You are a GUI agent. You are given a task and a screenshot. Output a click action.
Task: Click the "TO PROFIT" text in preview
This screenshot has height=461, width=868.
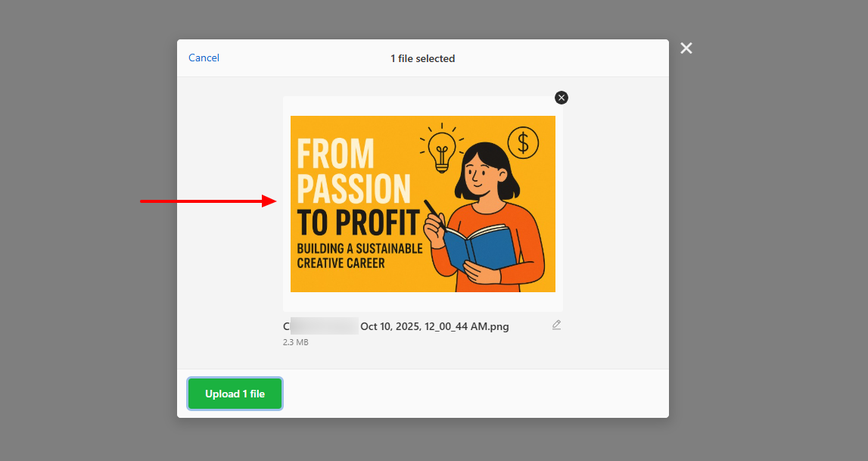click(358, 223)
